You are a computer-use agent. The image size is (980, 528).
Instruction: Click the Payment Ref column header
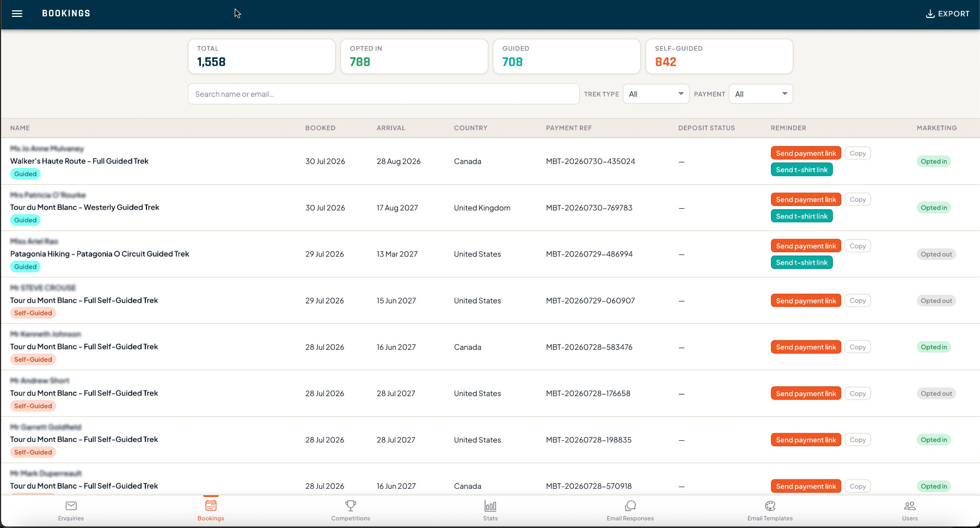568,128
